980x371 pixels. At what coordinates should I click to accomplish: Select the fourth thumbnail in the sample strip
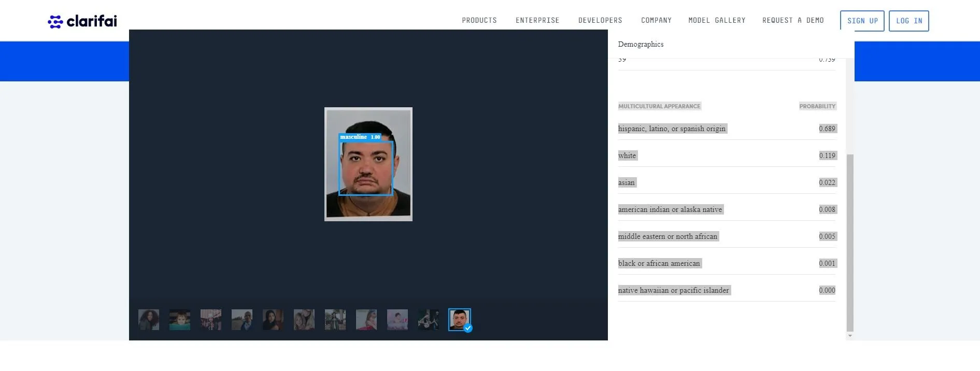242,320
